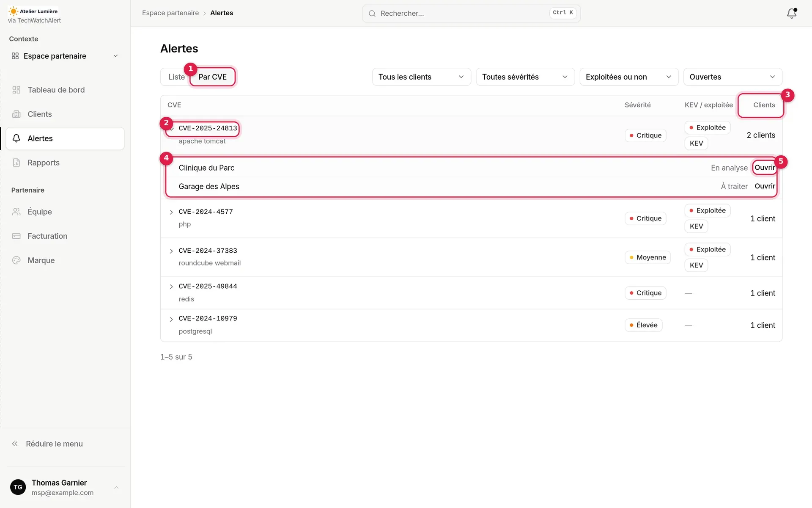Click the Équipe people icon
Screen dimensions: 812x508
click(x=16, y=212)
